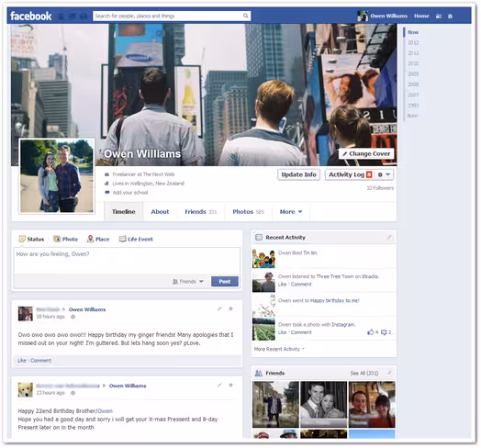Add a Life Event from the composer
Image resolution: width=481 pixels, height=448 pixels.
point(136,239)
